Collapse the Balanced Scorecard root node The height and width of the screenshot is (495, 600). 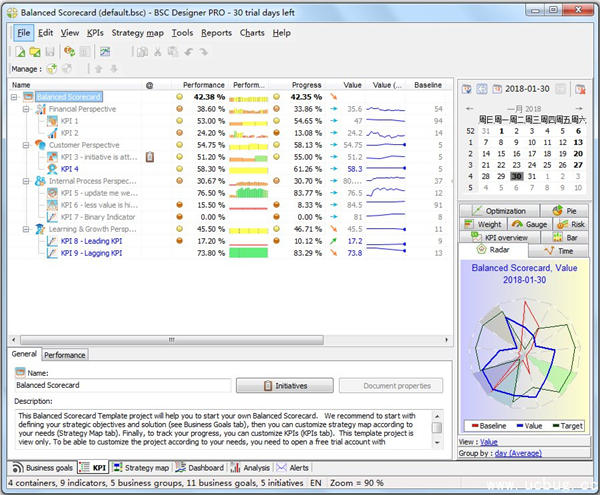point(15,97)
